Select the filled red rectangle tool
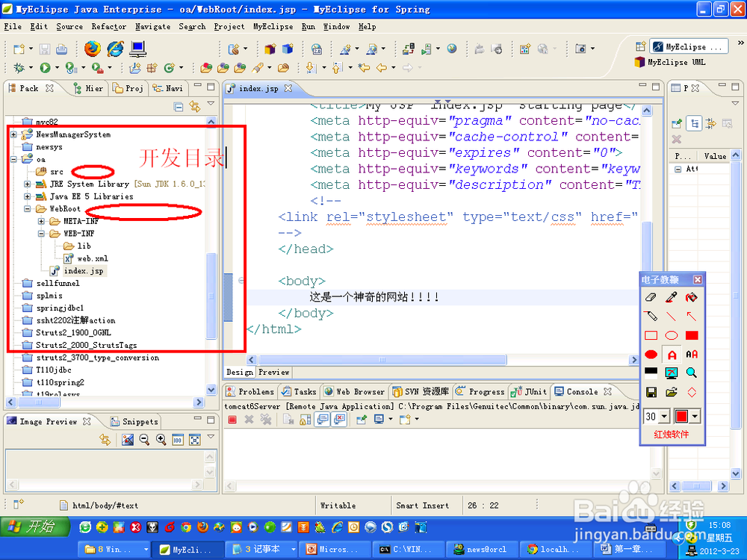This screenshot has width=747, height=560. pyautogui.click(x=692, y=335)
